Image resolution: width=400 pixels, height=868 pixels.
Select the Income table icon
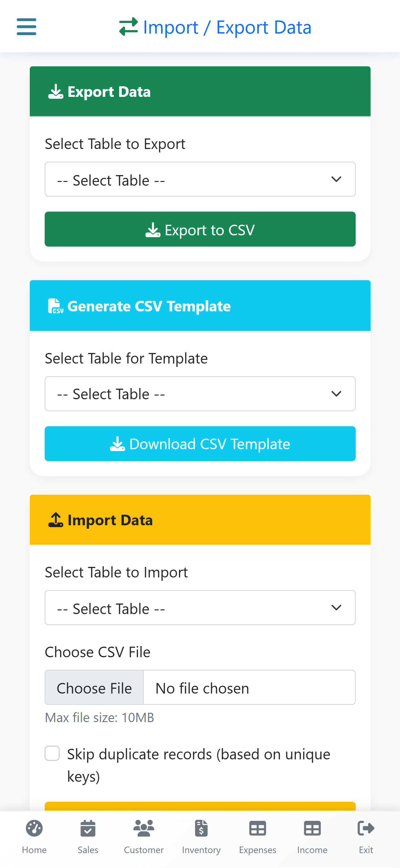pos(312,828)
